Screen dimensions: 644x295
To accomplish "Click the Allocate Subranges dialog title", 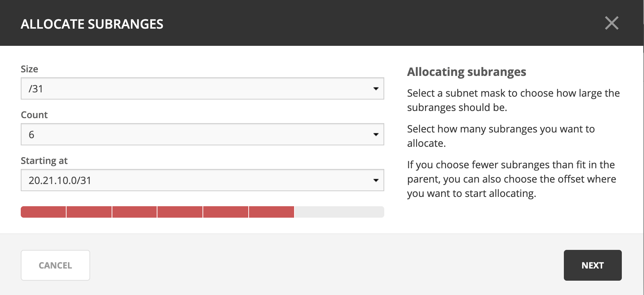I will click(x=92, y=24).
